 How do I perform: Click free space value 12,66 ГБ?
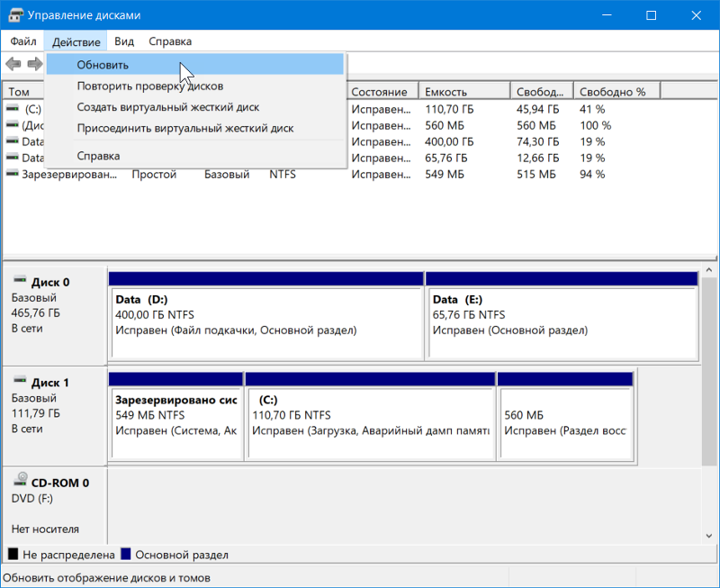537,158
